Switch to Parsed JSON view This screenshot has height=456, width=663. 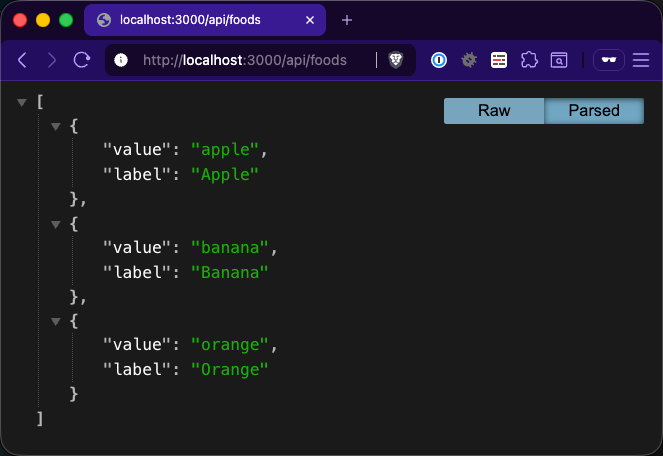(594, 111)
